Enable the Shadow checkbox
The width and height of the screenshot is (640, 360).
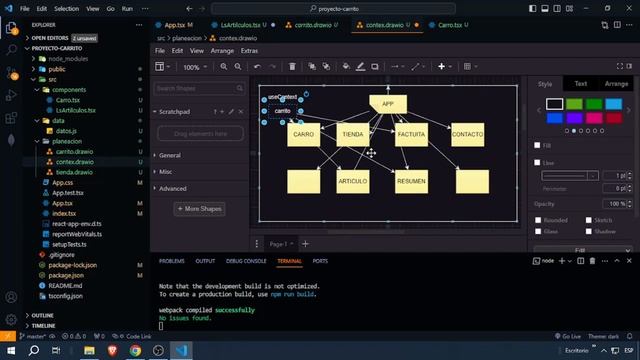(589, 231)
